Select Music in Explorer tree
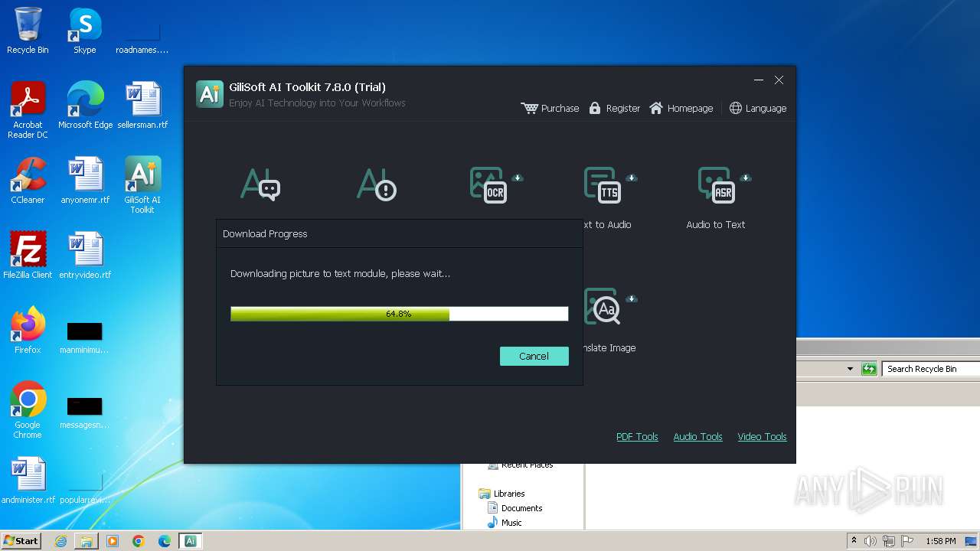Viewport: 980px width, 551px height. point(511,523)
